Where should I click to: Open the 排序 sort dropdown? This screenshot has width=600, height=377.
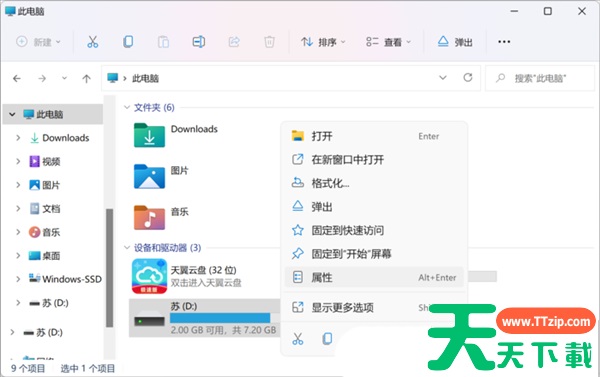(323, 42)
